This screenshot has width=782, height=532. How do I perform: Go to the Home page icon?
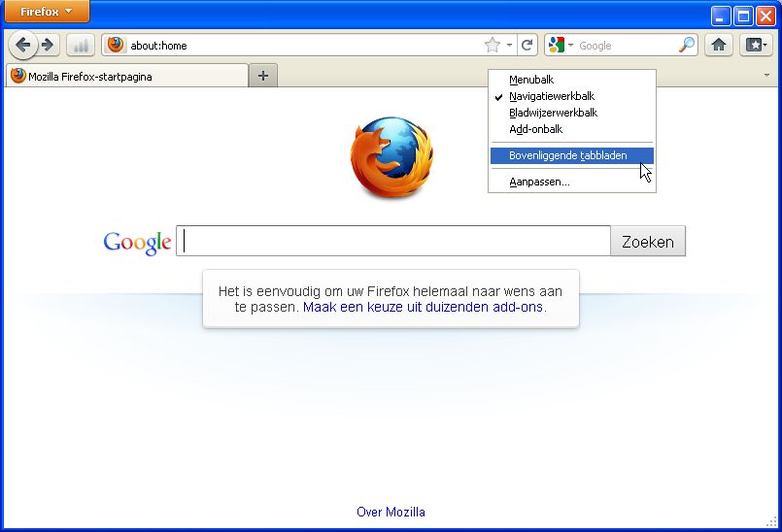click(719, 45)
